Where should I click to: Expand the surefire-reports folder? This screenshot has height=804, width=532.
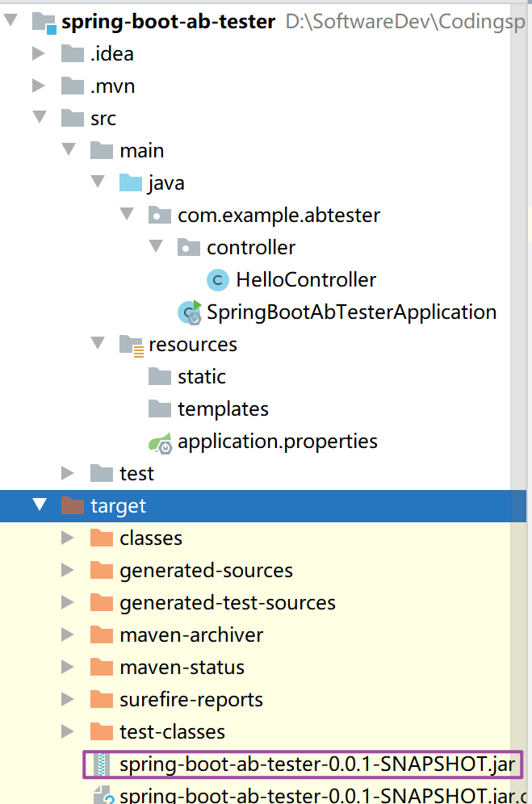(x=67, y=699)
